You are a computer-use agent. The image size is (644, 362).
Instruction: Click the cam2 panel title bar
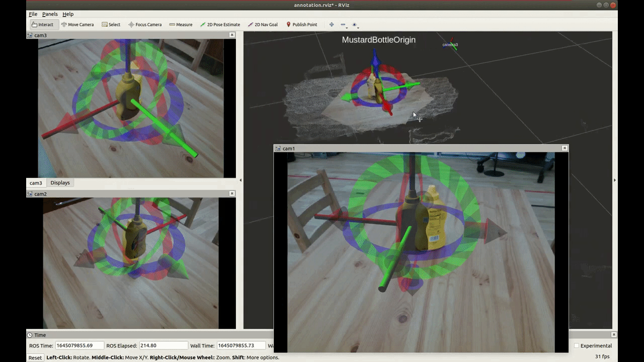coord(131,194)
